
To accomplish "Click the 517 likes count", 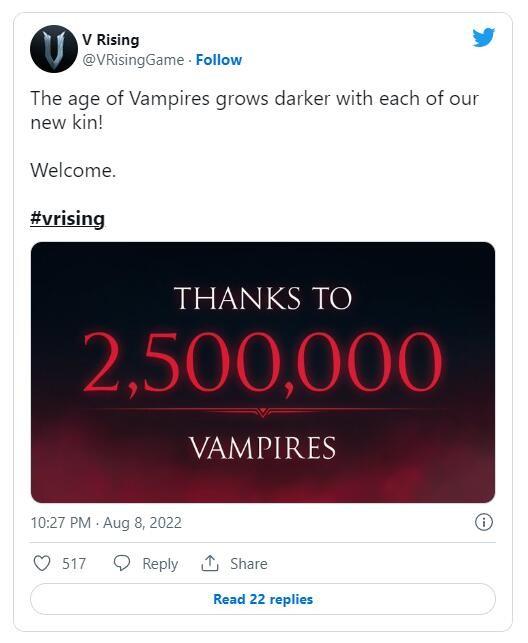I will click(74, 564).
